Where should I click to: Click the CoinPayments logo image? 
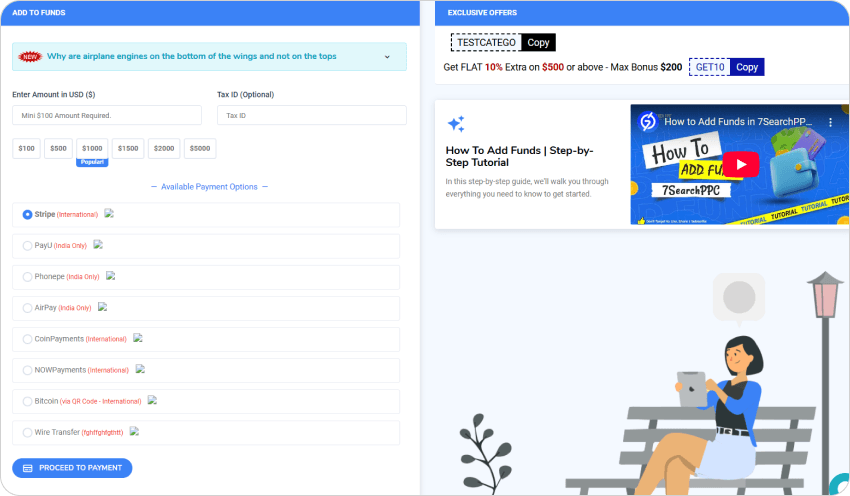tap(138, 338)
